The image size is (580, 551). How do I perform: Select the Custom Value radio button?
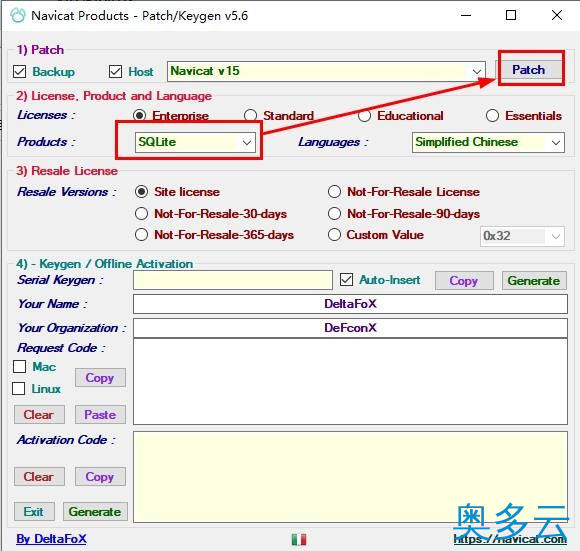tap(334, 234)
